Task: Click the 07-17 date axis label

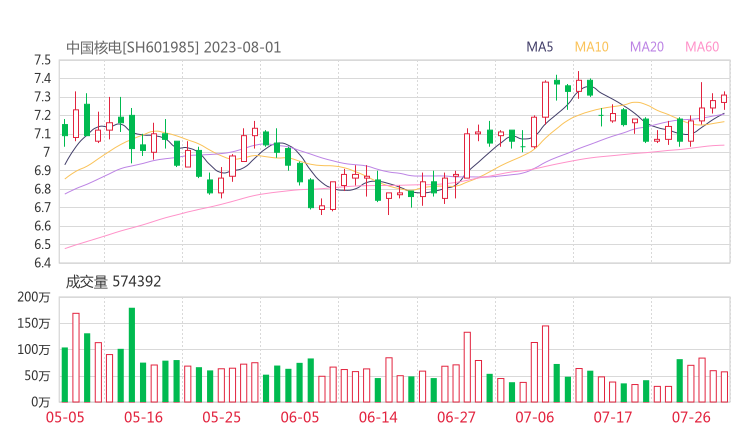Action: tap(613, 417)
